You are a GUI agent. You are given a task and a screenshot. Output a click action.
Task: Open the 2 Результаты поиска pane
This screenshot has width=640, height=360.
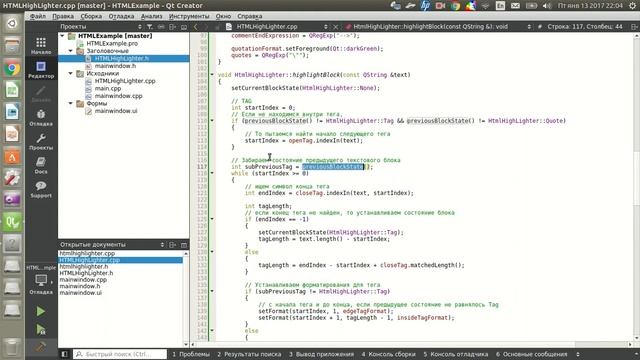point(249,354)
